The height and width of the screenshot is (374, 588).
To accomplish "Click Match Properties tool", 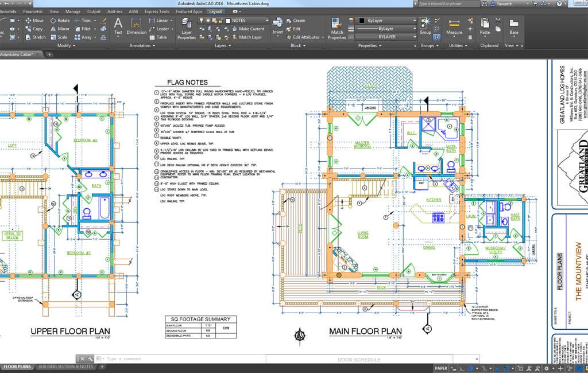I will coord(336,29).
